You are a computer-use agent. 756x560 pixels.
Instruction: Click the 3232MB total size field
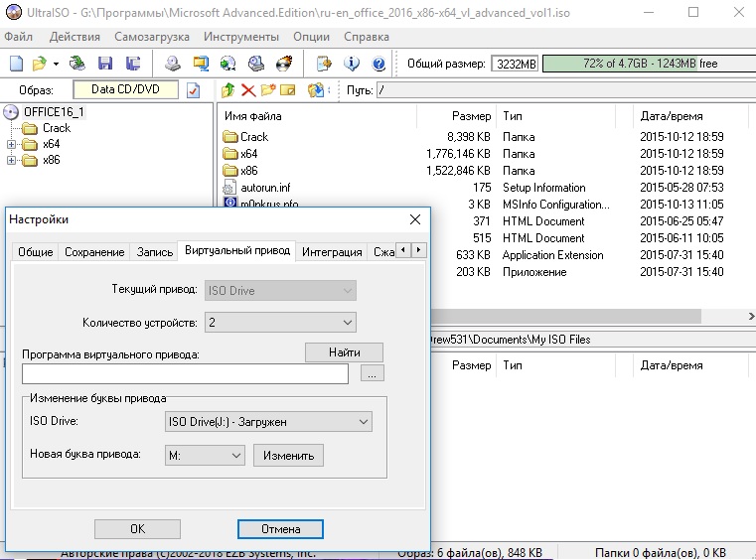516,64
